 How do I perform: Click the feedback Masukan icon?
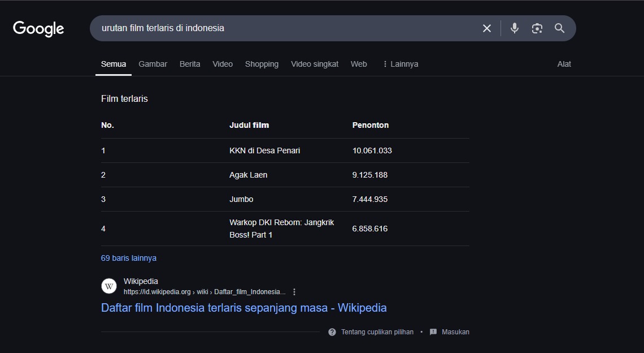(x=433, y=332)
